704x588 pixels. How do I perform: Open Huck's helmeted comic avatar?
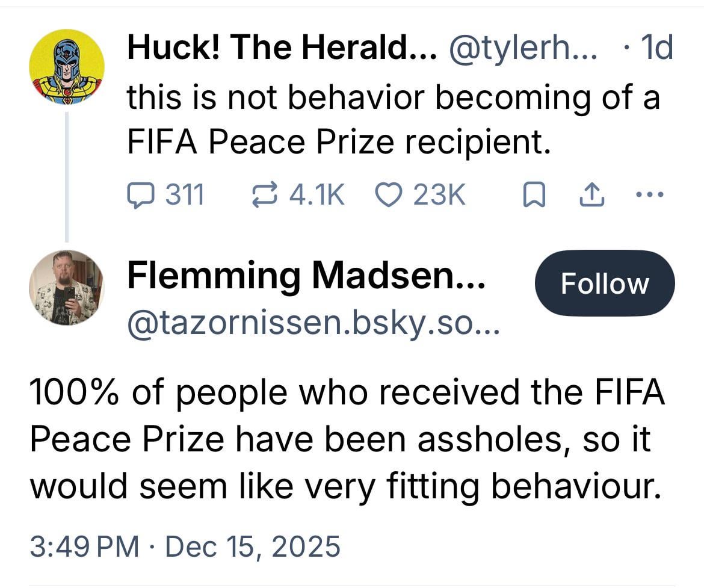[67, 66]
